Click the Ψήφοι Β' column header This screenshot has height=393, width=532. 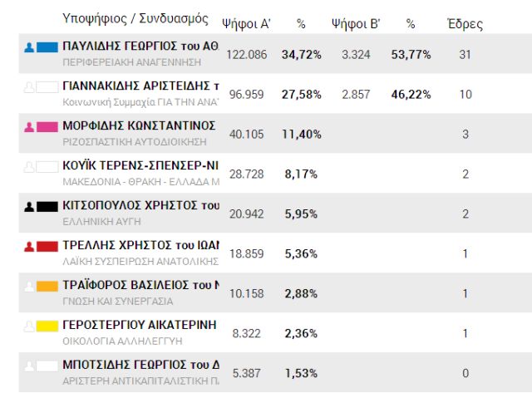355,23
